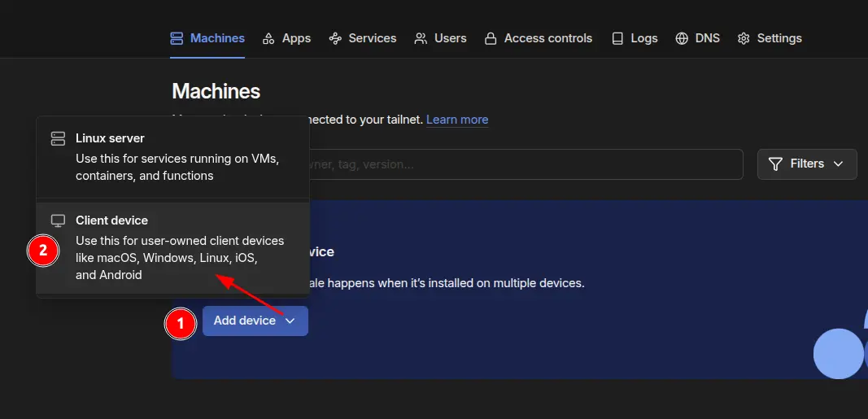Focus the machines search field
The height and width of the screenshot is (419, 868).
pyautogui.click(x=526, y=164)
